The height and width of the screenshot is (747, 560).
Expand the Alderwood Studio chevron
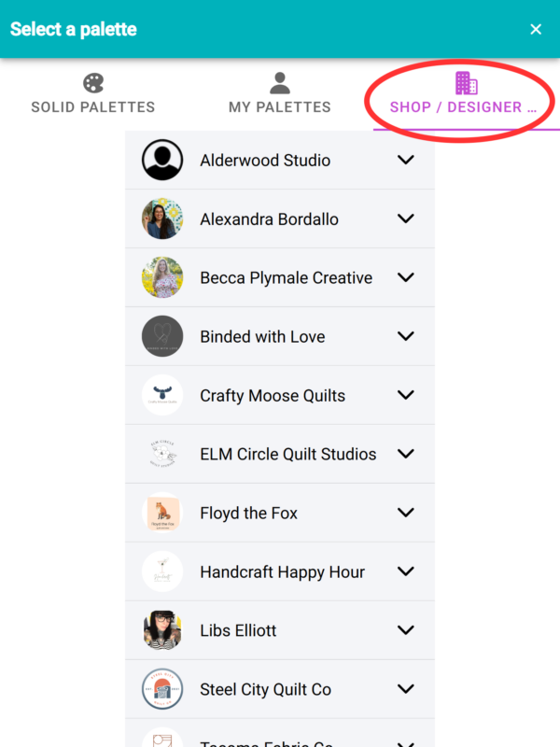pyautogui.click(x=405, y=160)
